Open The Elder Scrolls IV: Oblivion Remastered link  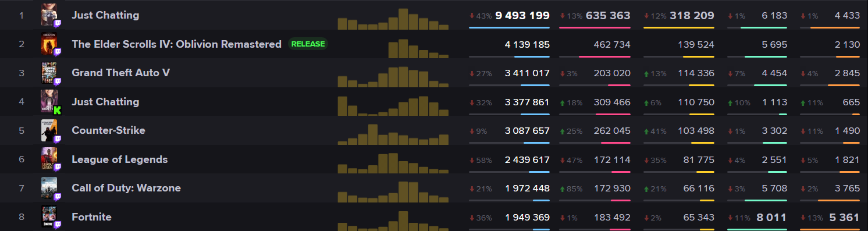pyautogui.click(x=176, y=44)
